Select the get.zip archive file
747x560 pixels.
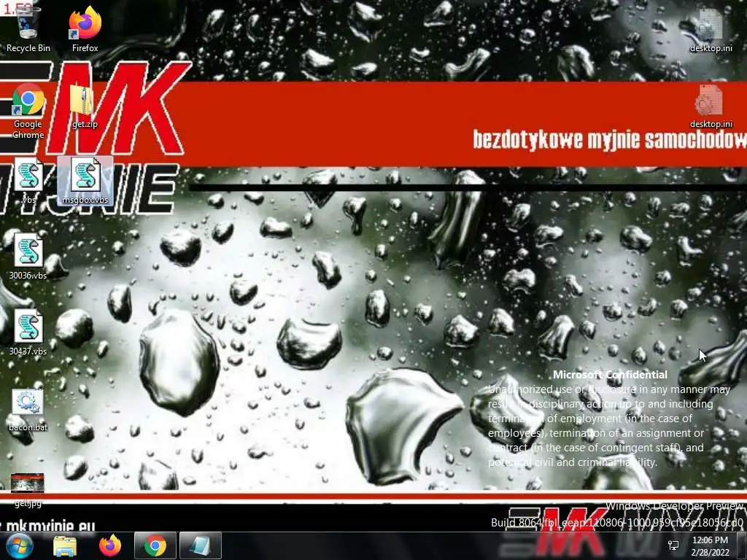85,106
